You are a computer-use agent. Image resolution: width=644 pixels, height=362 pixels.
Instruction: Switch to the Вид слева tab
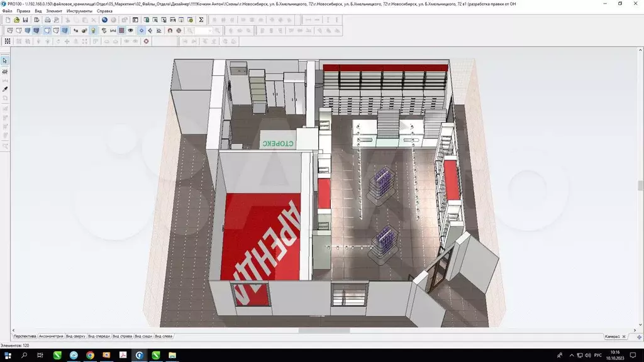point(164,337)
